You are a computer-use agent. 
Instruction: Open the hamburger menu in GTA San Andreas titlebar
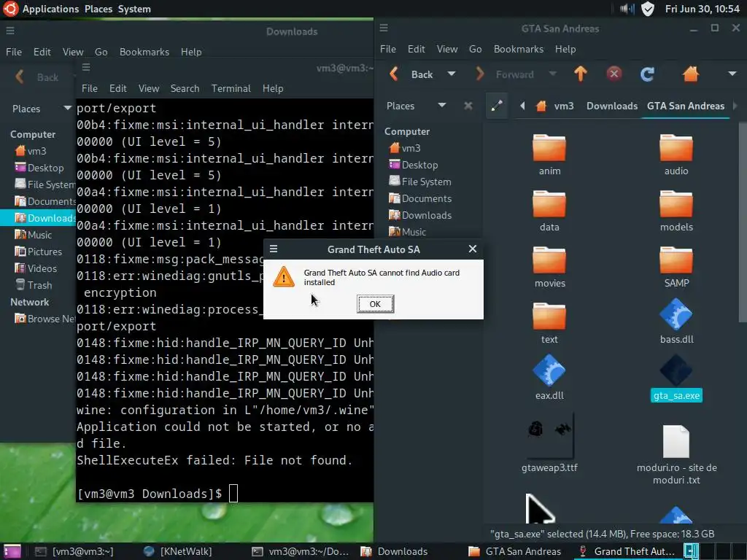[384, 28]
